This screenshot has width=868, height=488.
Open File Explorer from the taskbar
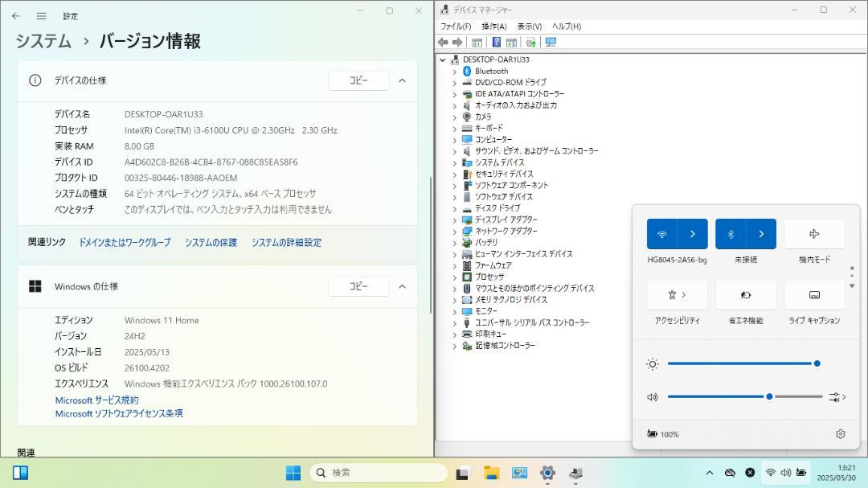point(491,473)
